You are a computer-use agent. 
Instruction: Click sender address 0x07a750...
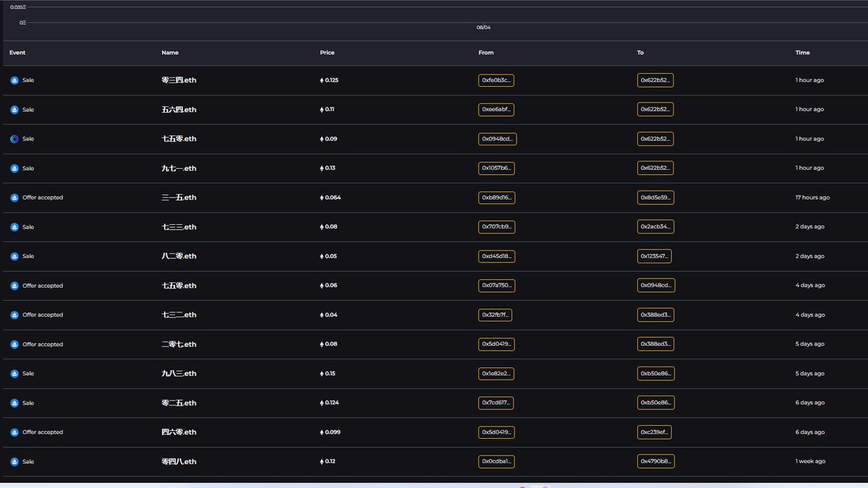[497, 286]
